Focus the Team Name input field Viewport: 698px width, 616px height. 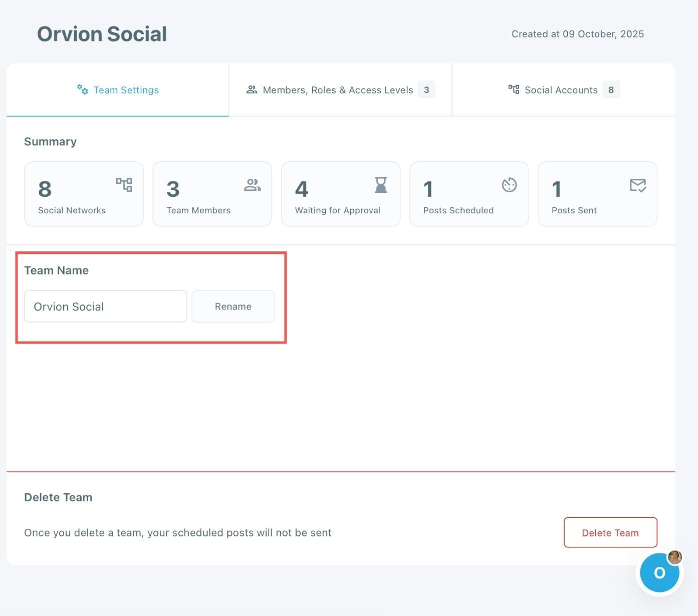coord(105,306)
